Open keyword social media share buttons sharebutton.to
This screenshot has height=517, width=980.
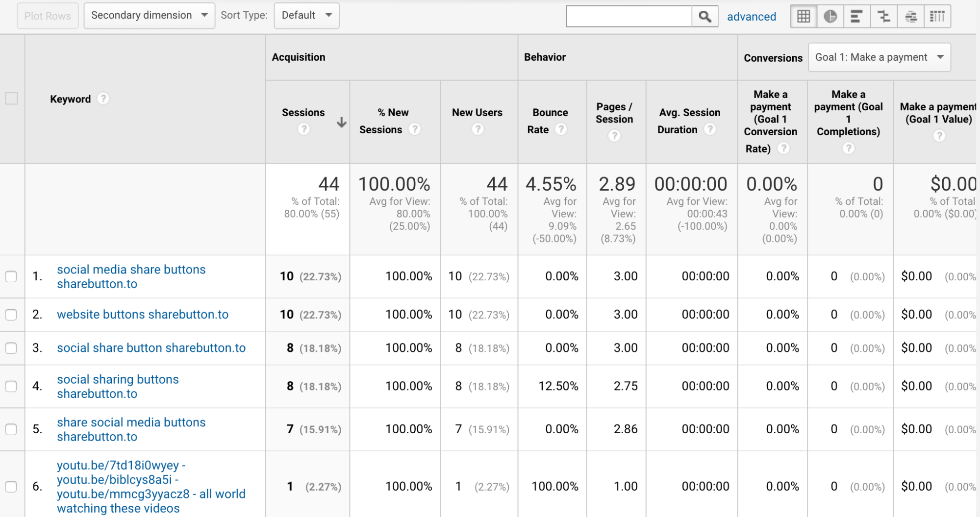[131, 276]
